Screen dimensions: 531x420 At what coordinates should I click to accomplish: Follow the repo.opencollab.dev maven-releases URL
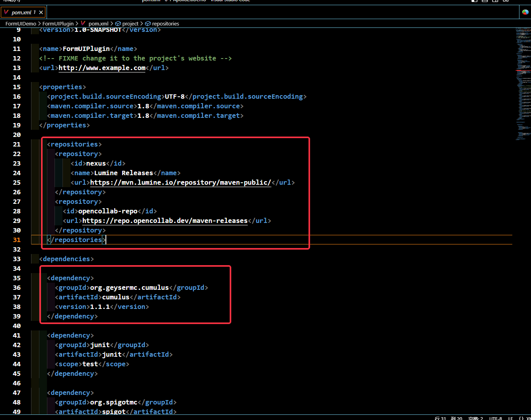(165, 221)
